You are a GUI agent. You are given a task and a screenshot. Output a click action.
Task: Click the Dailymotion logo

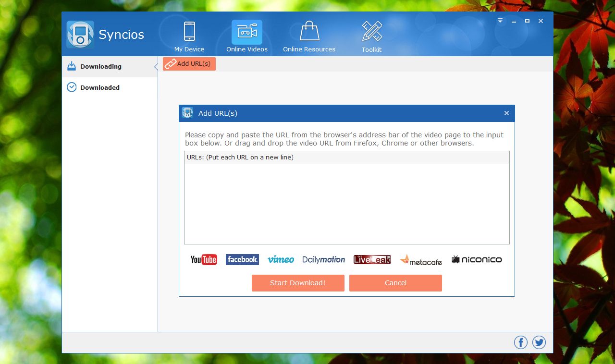click(x=323, y=259)
